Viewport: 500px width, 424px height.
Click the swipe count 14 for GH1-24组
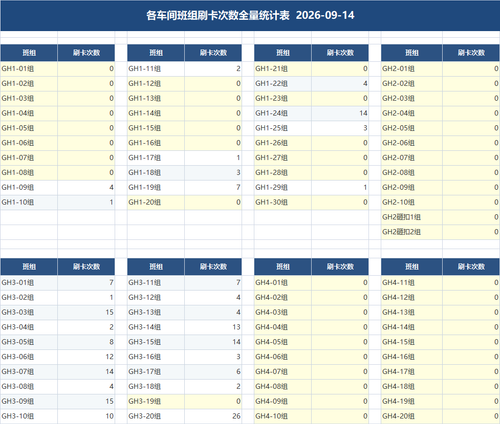tap(340, 113)
